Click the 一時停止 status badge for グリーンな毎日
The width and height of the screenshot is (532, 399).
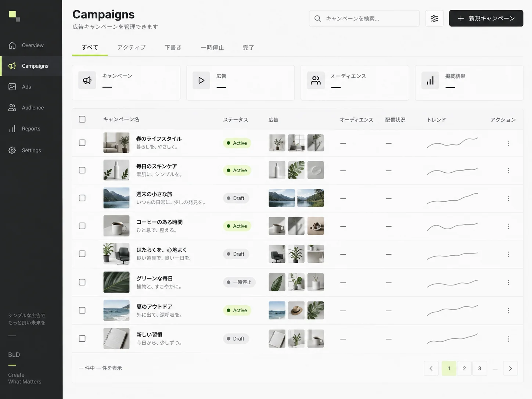(239, 282)
